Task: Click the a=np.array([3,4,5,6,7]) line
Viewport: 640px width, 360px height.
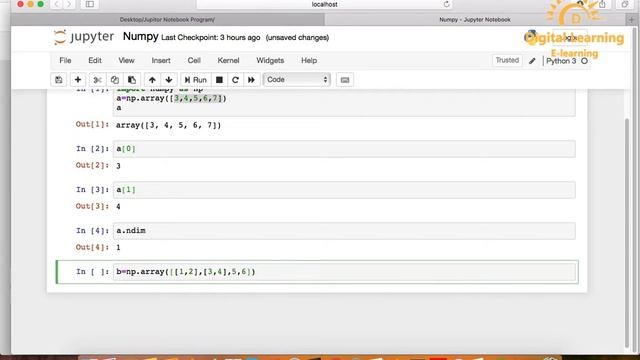Action: tap(171, 98)
